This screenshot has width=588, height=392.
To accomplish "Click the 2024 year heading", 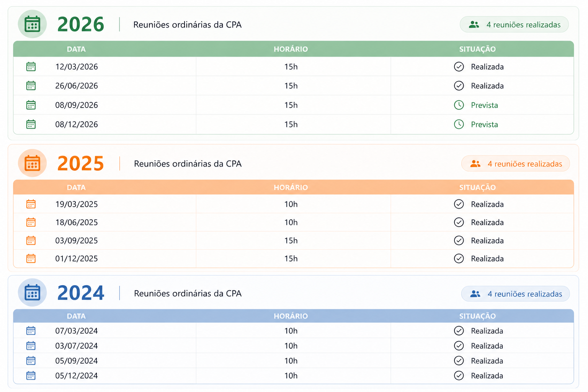I will coord(81,293).
